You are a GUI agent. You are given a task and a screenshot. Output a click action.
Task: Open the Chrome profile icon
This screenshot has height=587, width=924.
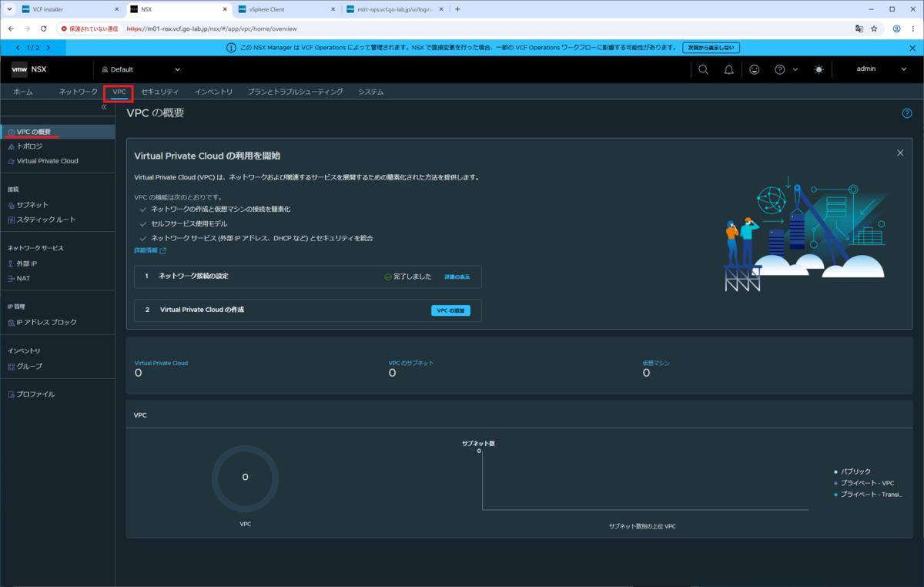click(x=897, y=29)
